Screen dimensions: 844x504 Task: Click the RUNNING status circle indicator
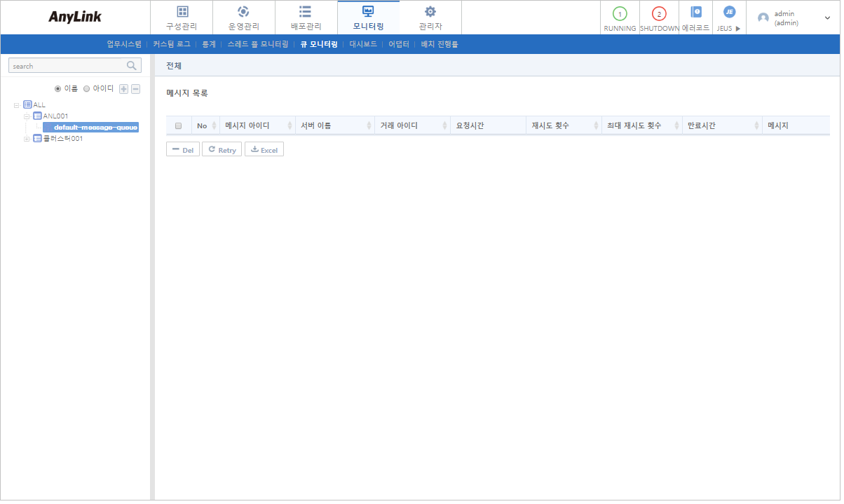(x=620, y=14)
